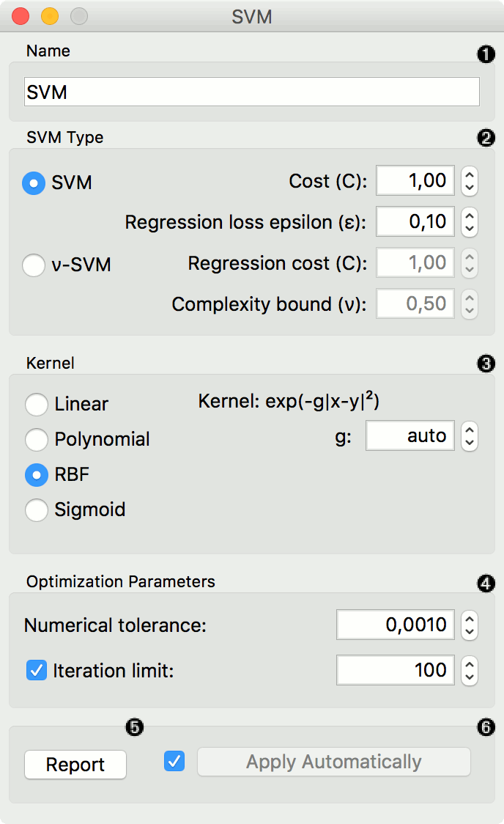Choose the Polynomial kernel option
This screenshot has width=504, height=824.
37,439
